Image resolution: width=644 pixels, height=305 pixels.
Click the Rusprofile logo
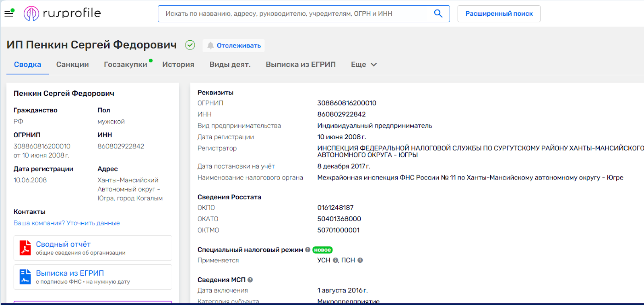click(x=62, y=13)
